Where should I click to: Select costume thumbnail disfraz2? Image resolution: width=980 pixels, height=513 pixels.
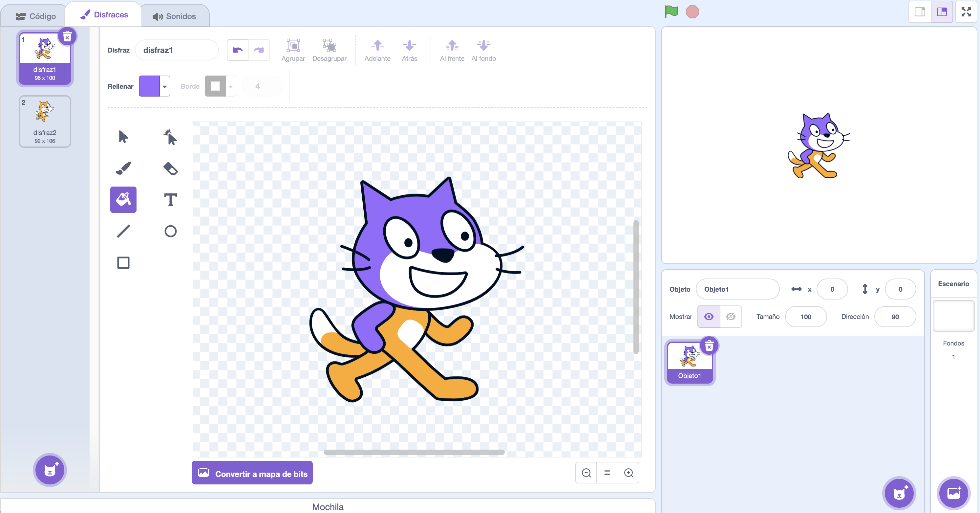(45, 122)
